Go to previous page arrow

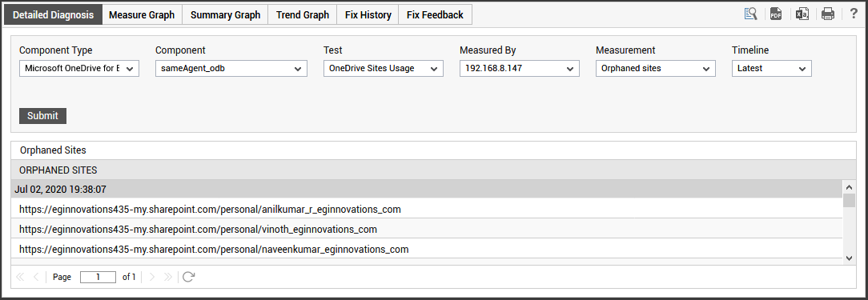pos(36,277)
